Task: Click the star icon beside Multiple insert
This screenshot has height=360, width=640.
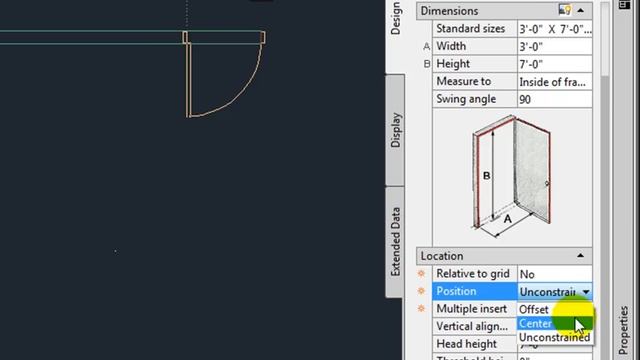Action: 421,309
